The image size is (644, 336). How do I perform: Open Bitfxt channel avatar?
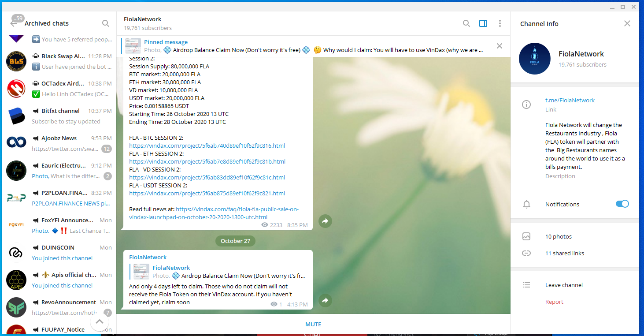(x=16, y=116)
